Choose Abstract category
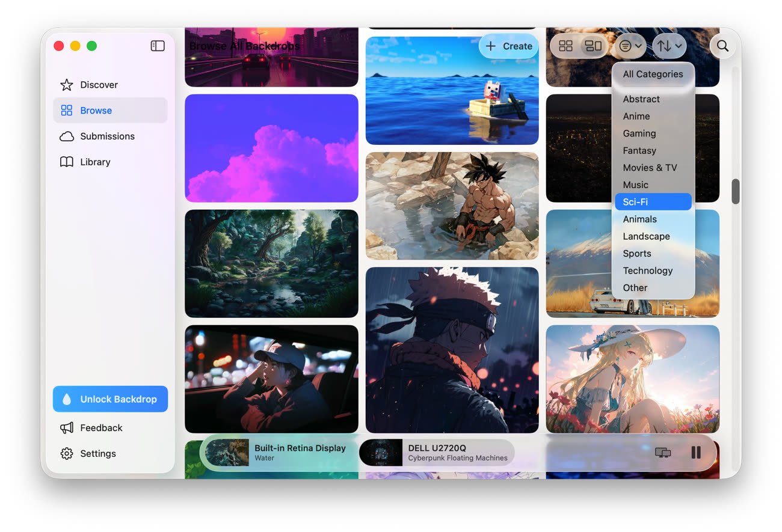782x532 pixels. [x=653, y=99]
